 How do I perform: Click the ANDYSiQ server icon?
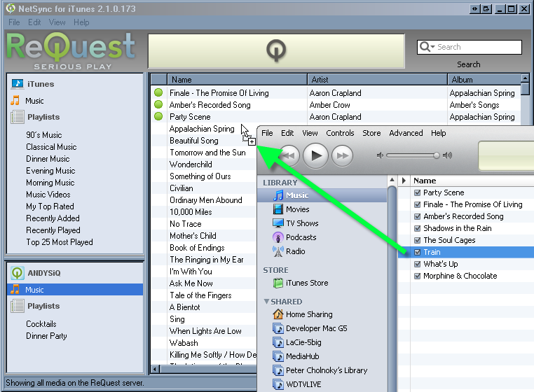(17, 272)
